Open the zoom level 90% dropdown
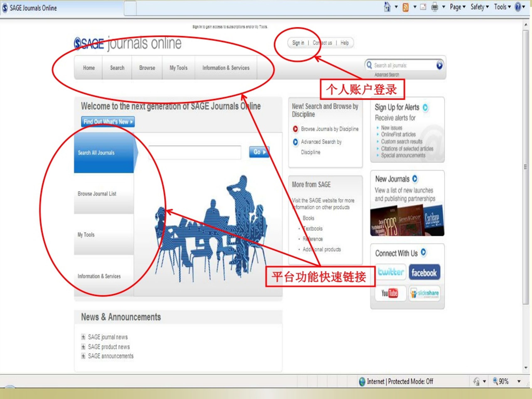 [x=519, y=381]
